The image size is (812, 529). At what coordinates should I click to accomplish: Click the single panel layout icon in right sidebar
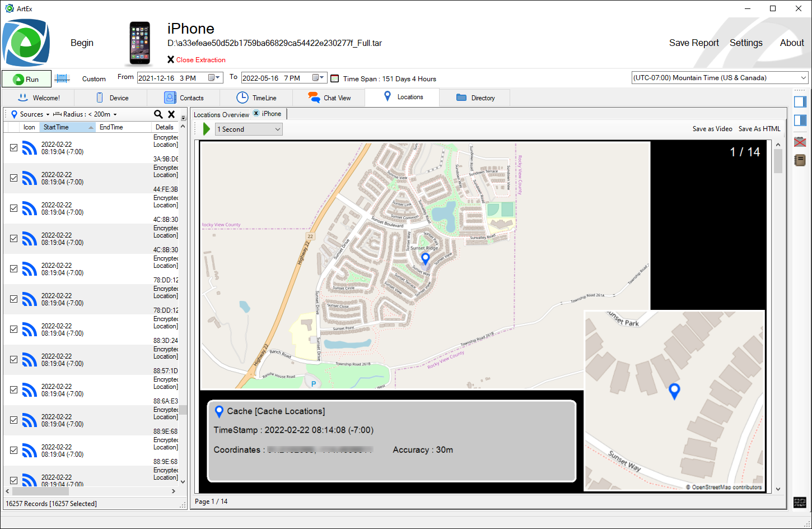[800, 101]
